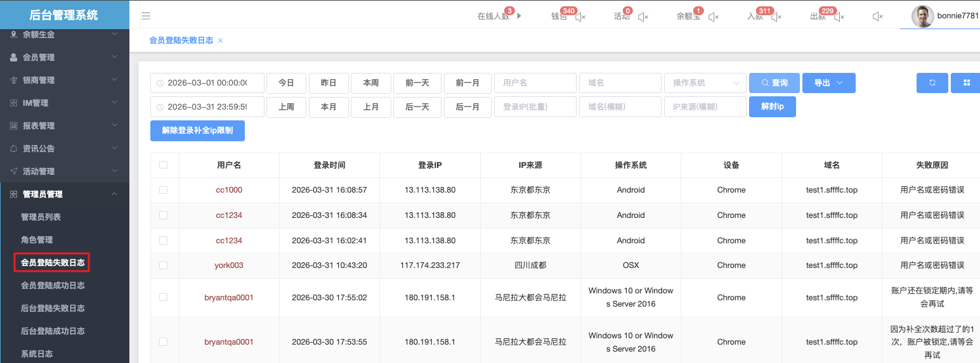The image size is (980, 363).
Task: Check the checkbox for the cc1000 row
Action: click(164, 190)
